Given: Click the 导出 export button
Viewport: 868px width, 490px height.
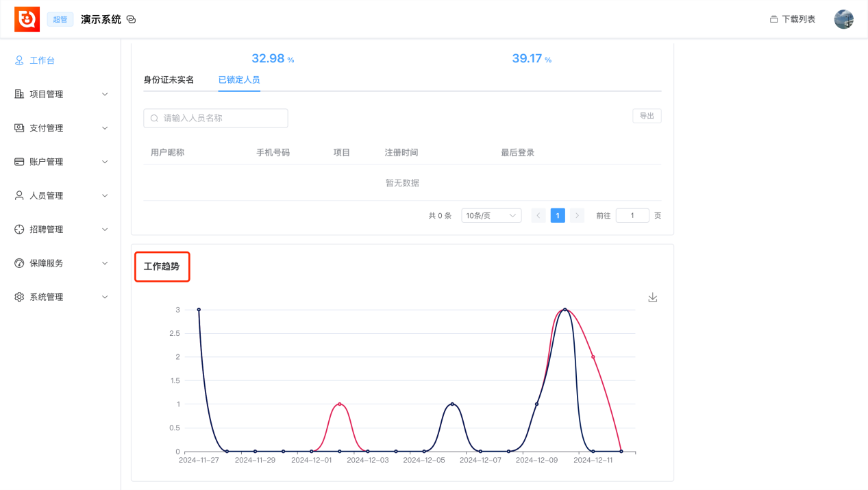Looking at the screenshot, I should pyautogui.click(x=647, y=116).
